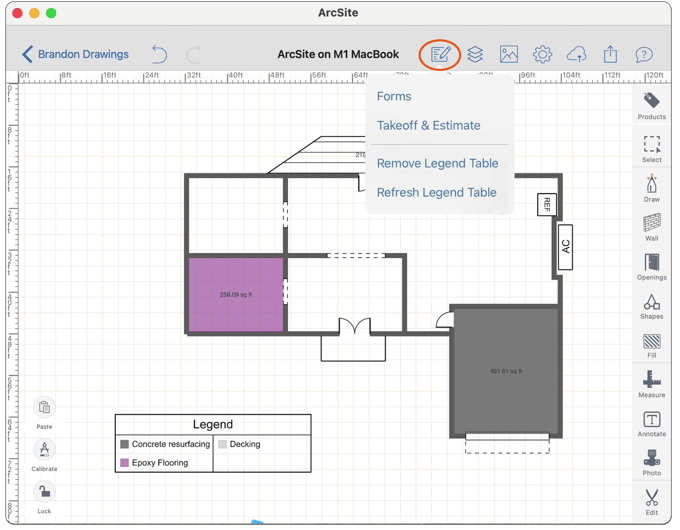Open the Annotate tool
This screenshot has width=680, height=530.
tap(651, 423)
